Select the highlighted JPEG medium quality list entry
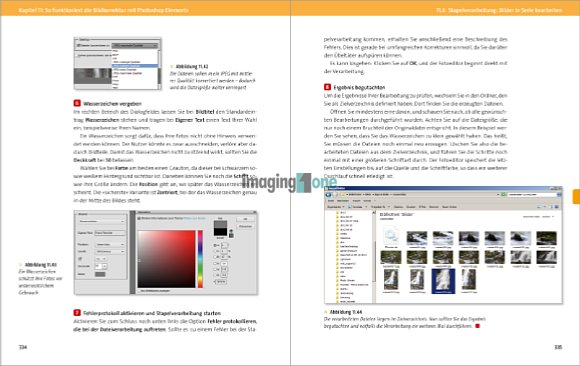 tap(135, 66)
